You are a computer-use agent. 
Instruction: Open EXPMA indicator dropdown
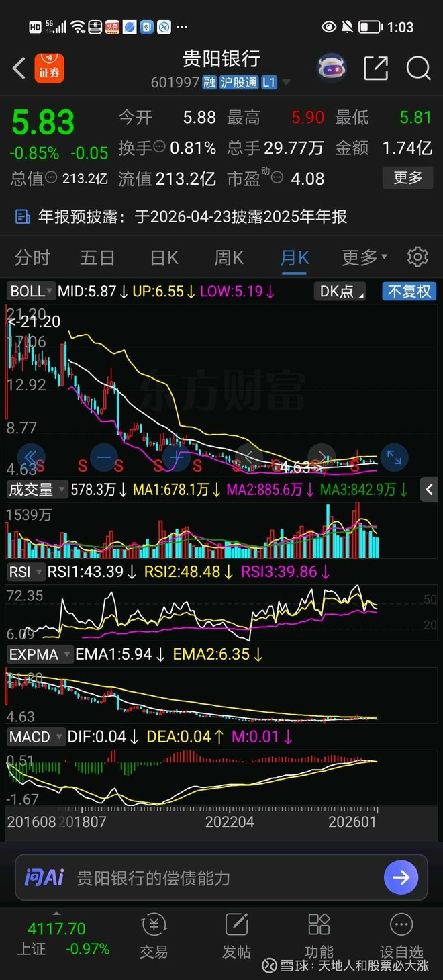40,654
